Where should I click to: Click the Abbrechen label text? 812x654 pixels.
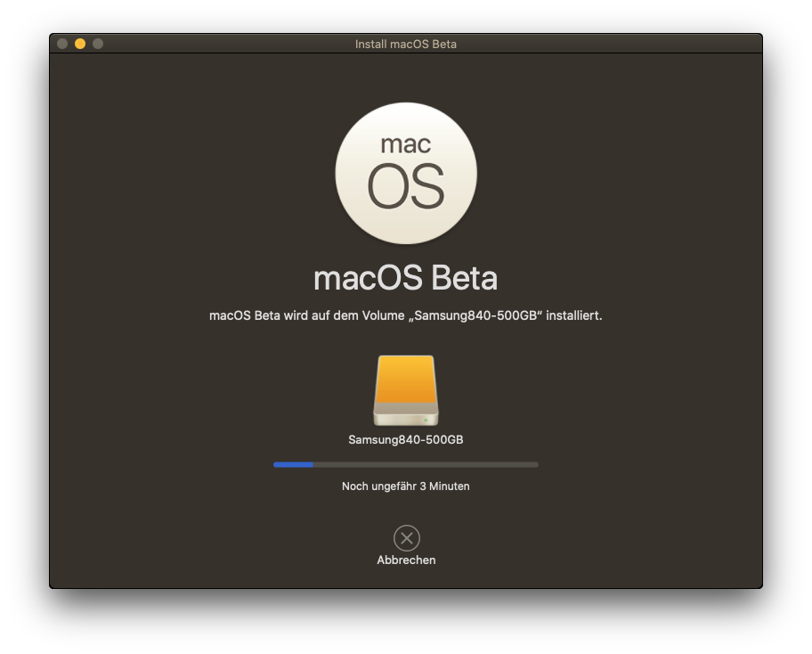(406, 560)
